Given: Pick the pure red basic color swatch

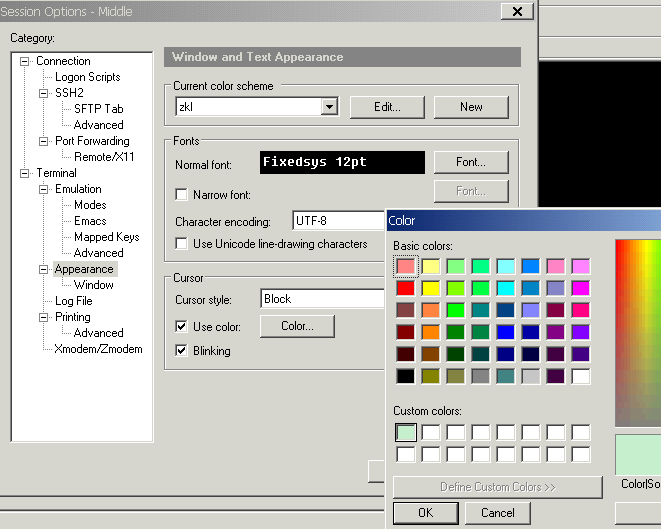Looking at the screenshot, I should [406, 288].
